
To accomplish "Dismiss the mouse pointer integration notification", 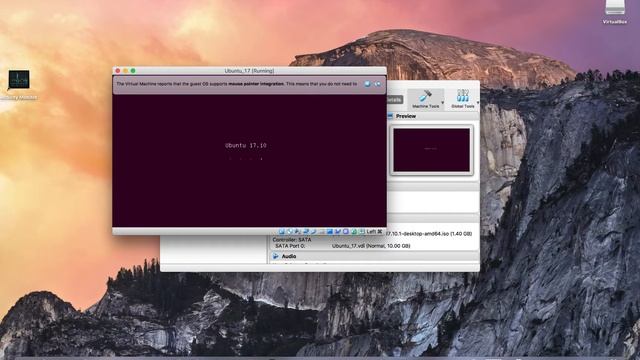I will 367,84.
